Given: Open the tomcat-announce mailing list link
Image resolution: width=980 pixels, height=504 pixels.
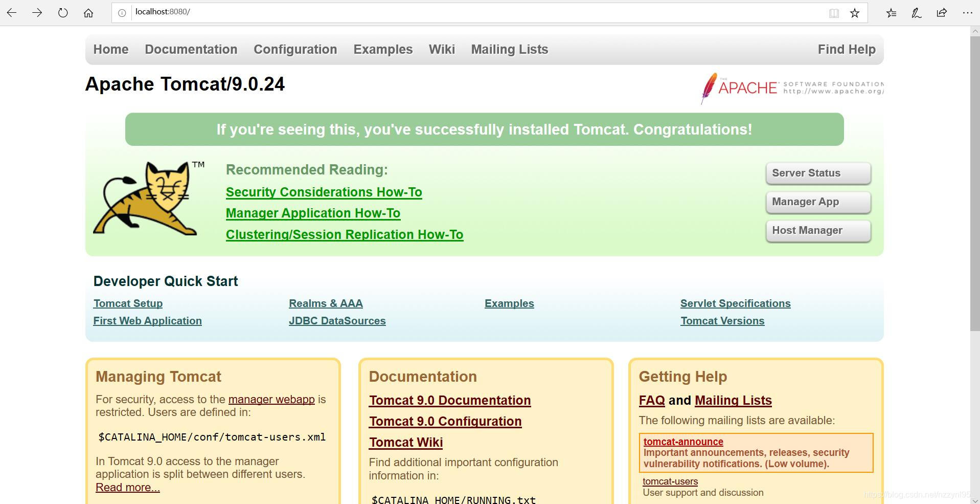Looking at the screenshot, I should pyautogui.click(x=683, y=442).
